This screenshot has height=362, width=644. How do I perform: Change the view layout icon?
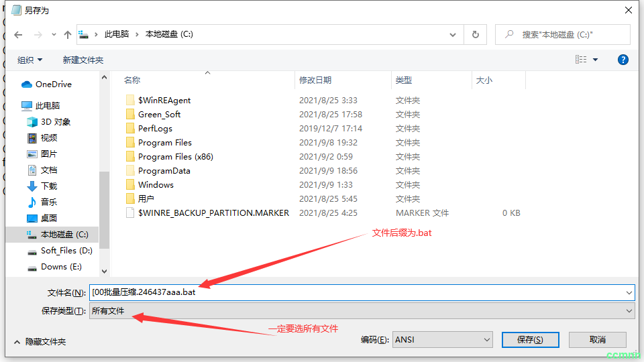click(581, 60)
